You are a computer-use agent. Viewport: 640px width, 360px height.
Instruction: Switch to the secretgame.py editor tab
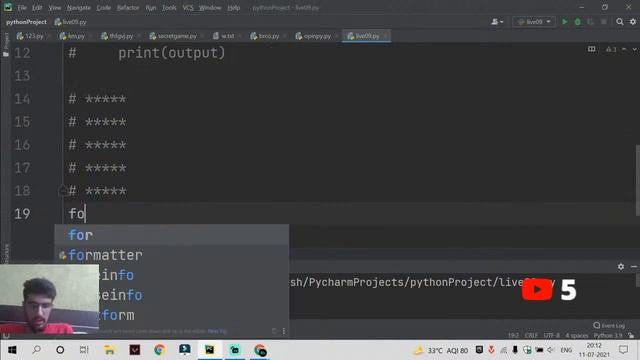click(x=176, y=36)
